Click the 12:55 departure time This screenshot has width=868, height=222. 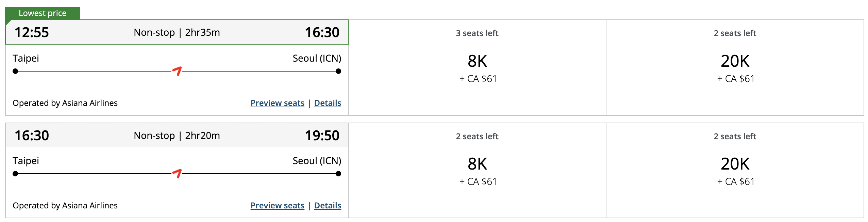tap(32, 32)
